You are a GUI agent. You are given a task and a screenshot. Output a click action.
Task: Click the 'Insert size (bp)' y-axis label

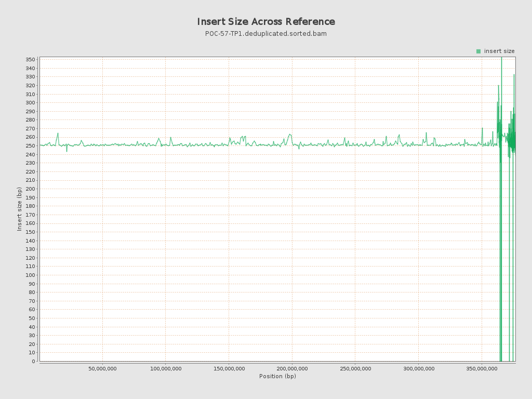pyautogui.click(x=19, y=209)
